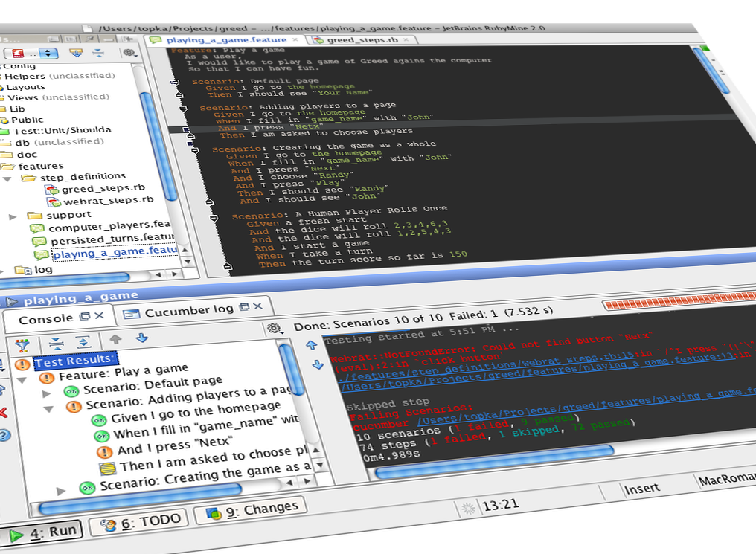756x554 pixels.
Task: Go to previous failed test
Action: click(116, 339)
